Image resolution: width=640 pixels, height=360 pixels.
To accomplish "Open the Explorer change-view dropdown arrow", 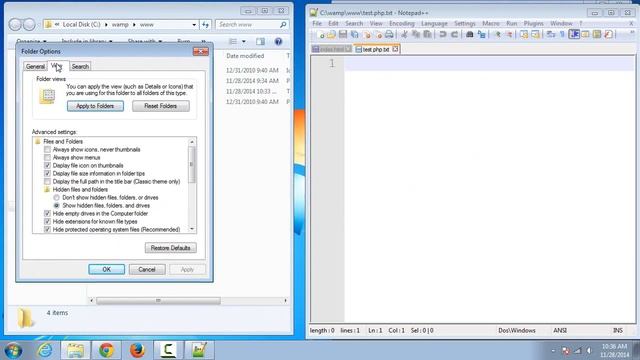I will coord(244,41).
